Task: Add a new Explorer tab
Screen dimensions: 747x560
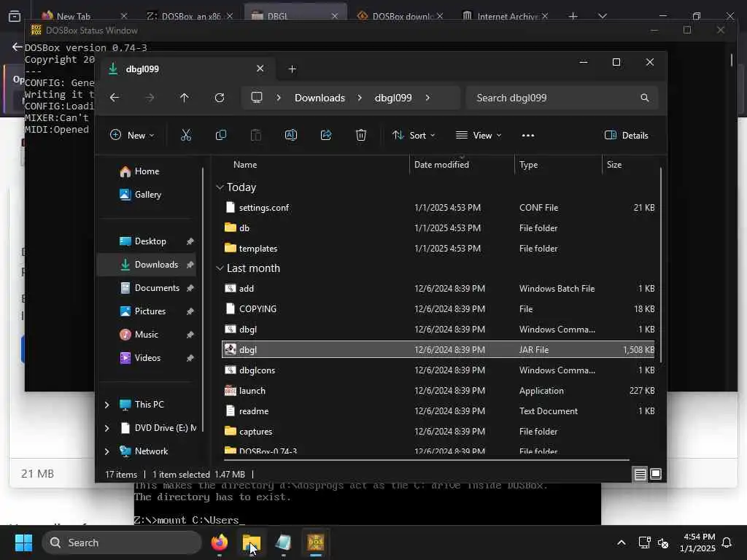Action: (x=292, y=69)
